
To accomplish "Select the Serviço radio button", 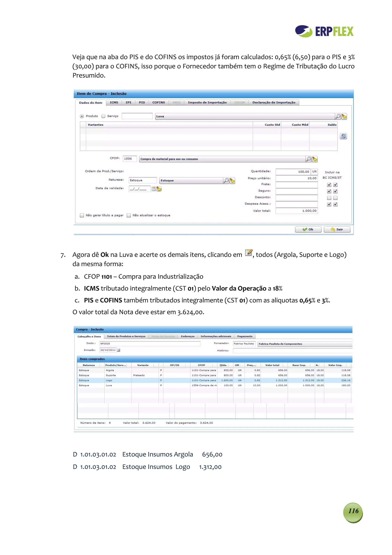I will 103,116.
